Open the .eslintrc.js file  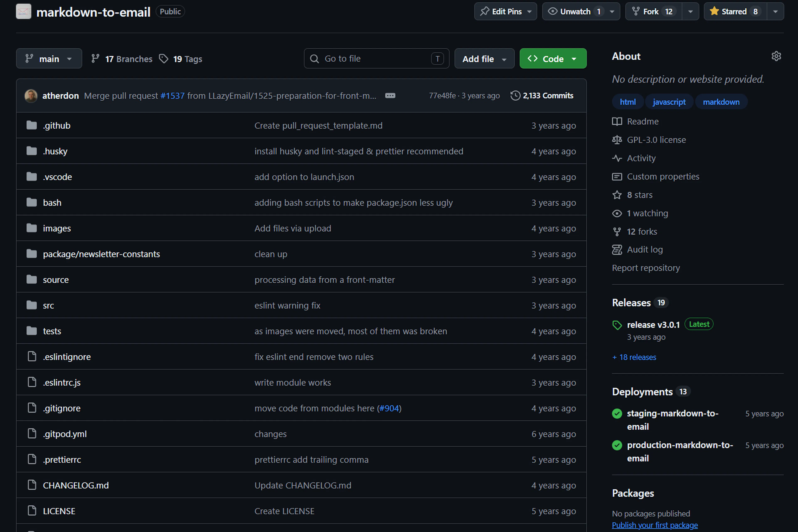click(62, 382)
